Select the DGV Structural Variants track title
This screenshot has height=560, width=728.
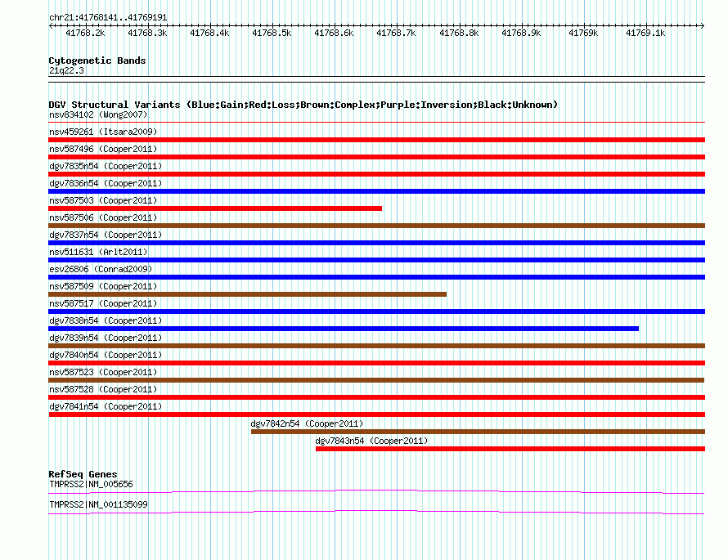(x=303, y=105)
